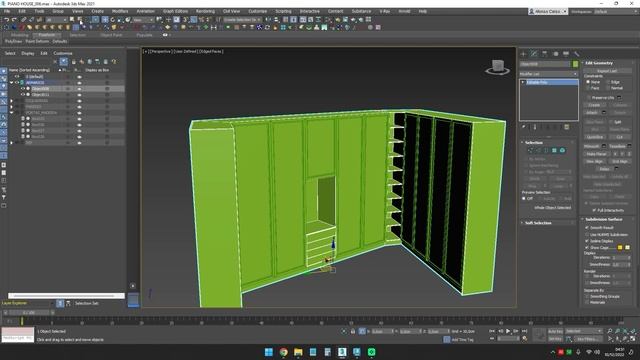
Task: Click the object color swatch beside name field
Action: [x=576, y=64]
